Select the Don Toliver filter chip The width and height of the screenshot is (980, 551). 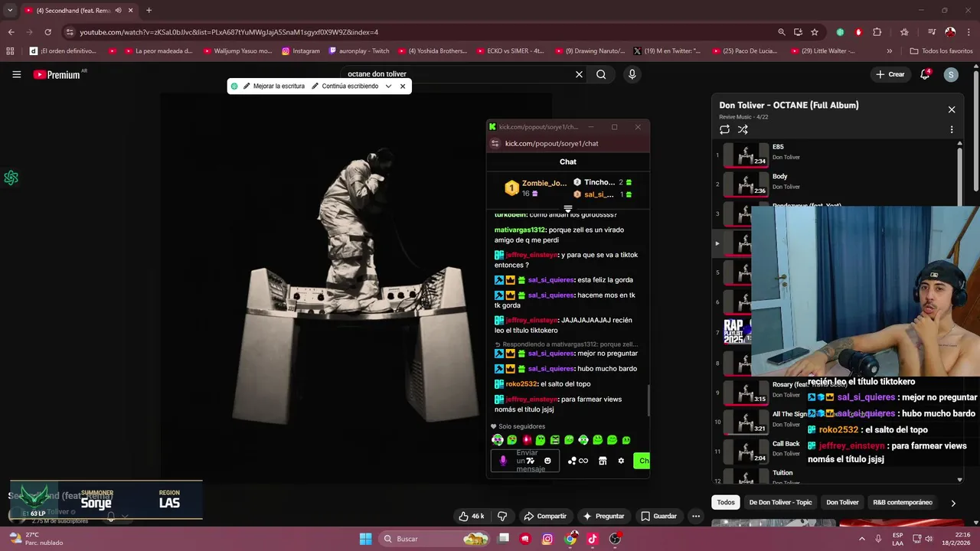(842, 502)
